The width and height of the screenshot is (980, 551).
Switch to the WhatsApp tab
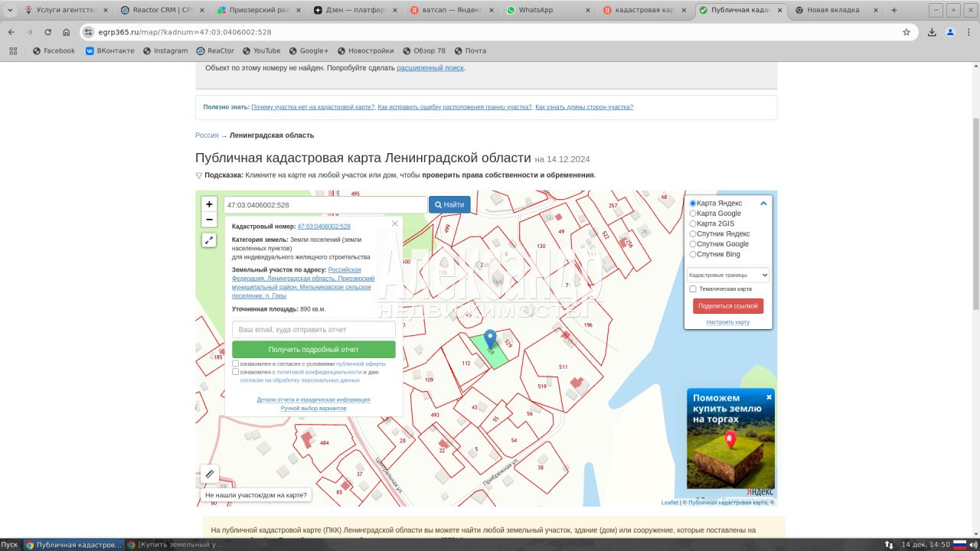[544, 10]
